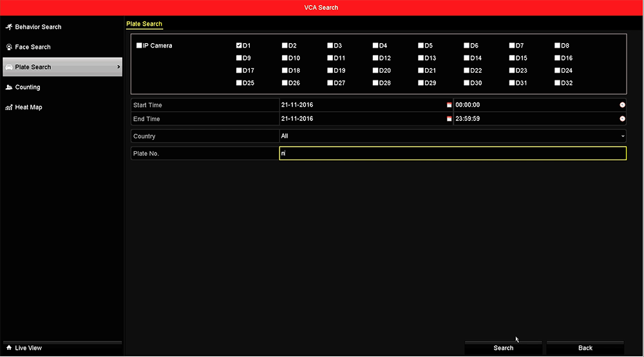Viewport: 644px width, 357px height.
Task: Open Face Search menu item
Action: [62, 47]
